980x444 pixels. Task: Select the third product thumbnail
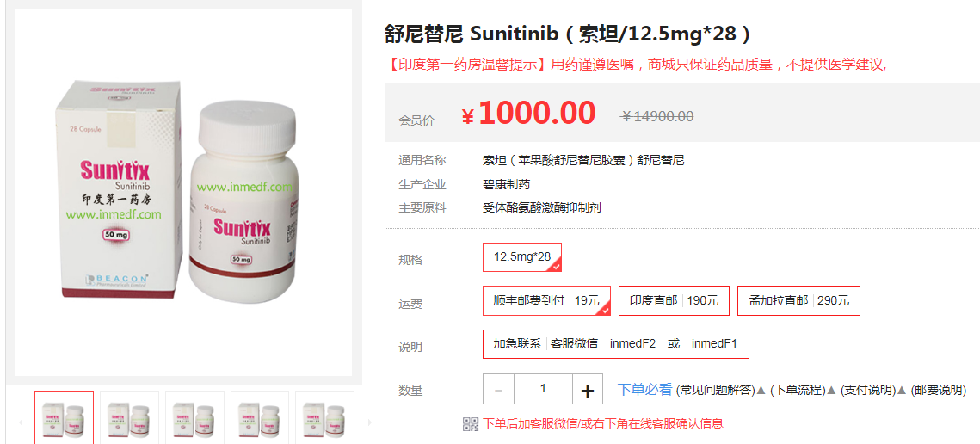194,417
